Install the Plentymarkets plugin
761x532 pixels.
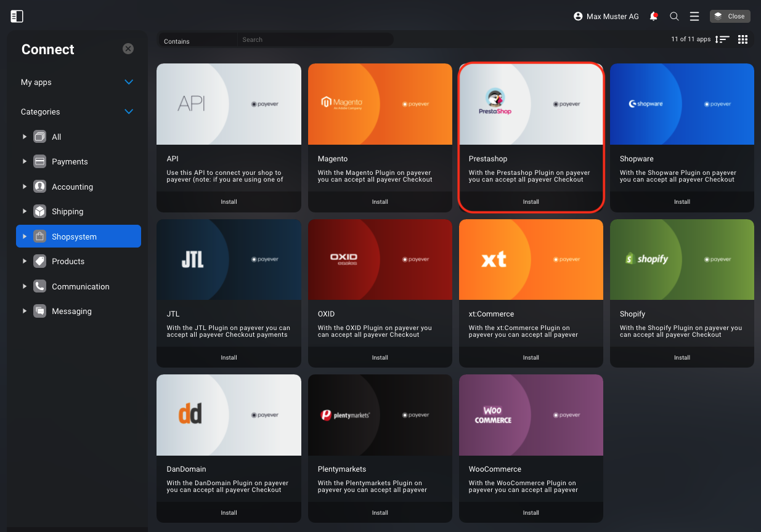[380, 513]
